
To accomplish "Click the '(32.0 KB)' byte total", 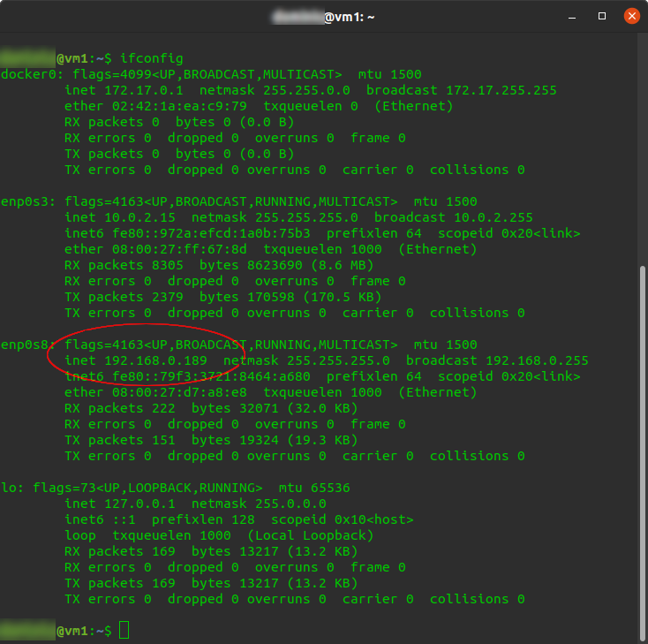I will coord(322,408).
